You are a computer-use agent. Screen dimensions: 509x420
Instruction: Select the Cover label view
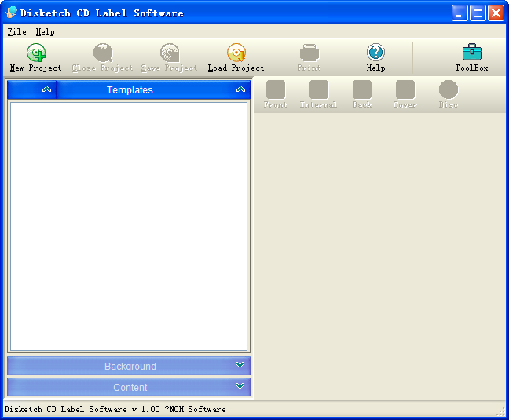[x=405, y=94]
